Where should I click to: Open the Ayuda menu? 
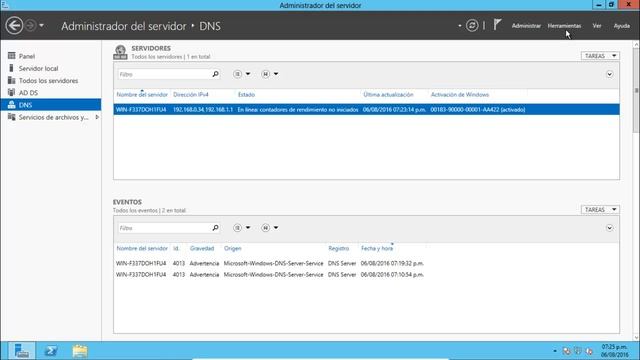[x=622, y=26]
